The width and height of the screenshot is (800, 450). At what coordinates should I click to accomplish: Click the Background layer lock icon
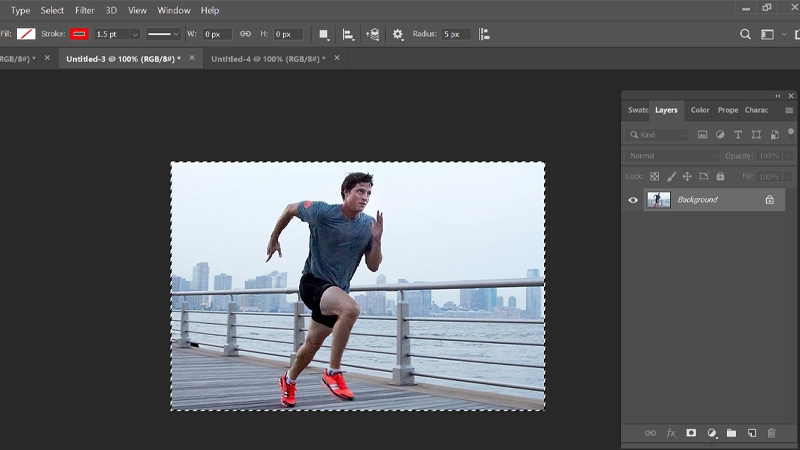click(x=769, y=200)
